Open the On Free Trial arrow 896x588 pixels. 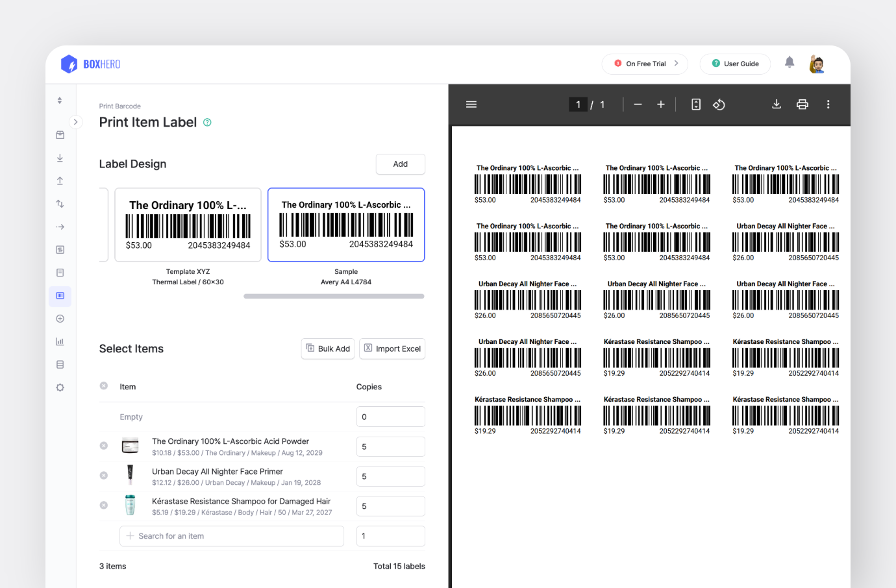pyautogui.click(x=676, y=64)
